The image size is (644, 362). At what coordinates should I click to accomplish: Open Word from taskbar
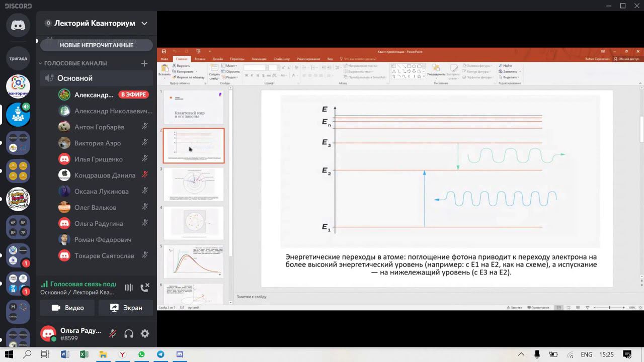pos(65,354)
